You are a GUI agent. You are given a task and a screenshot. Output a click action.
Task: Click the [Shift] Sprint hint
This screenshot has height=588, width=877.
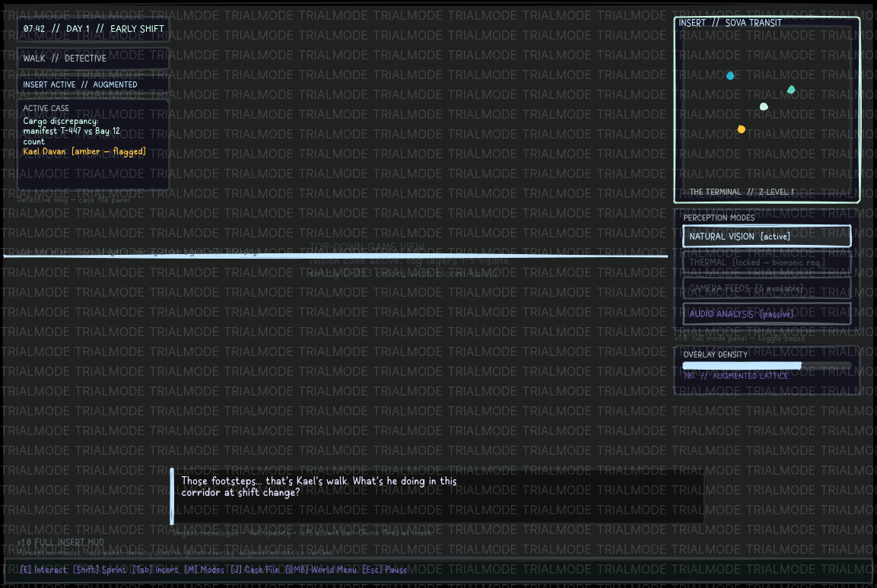point(100,570)
